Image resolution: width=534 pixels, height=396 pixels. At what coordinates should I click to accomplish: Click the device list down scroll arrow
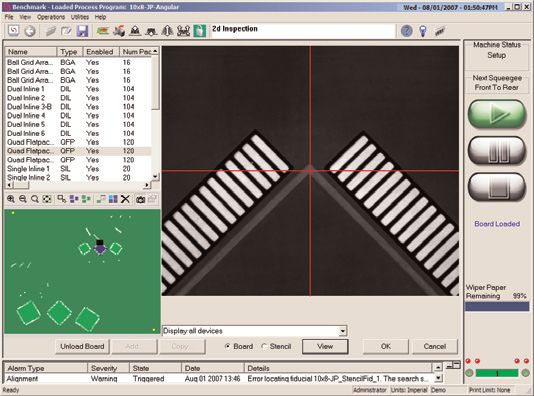(155, 177)
